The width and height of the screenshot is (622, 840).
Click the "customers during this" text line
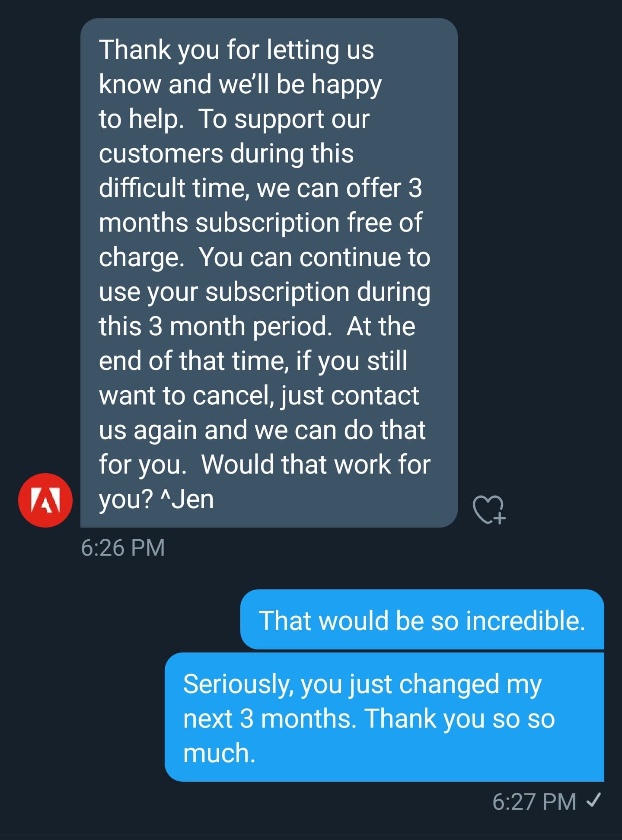[x=226, y=153]
